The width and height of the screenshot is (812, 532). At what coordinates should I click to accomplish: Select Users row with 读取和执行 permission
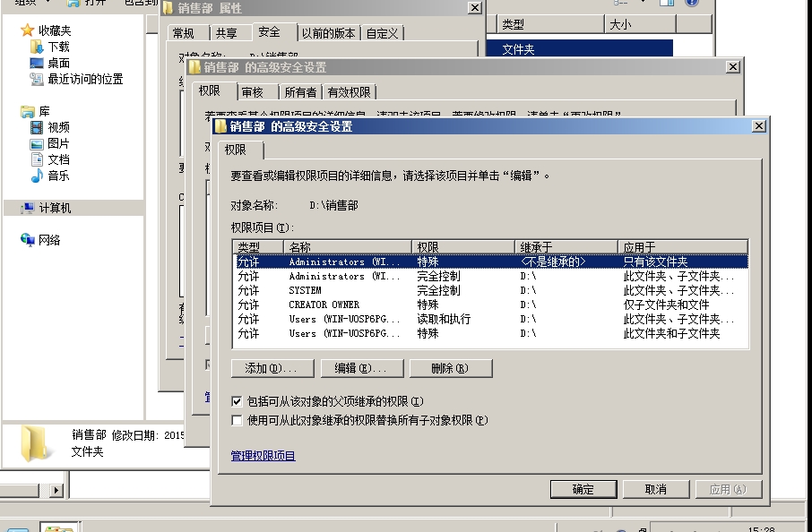(490, 320)
